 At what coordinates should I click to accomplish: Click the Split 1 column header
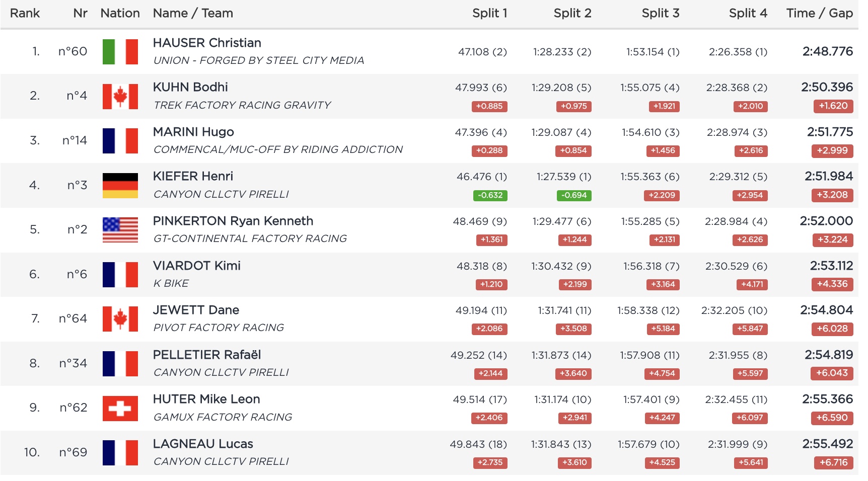click(489, 14)
